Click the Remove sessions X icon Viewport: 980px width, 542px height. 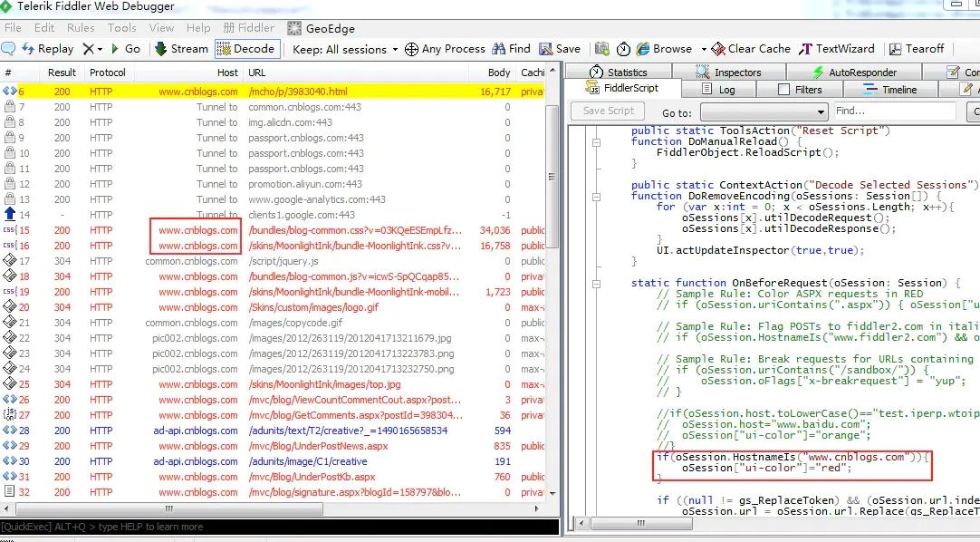[89, 49]
